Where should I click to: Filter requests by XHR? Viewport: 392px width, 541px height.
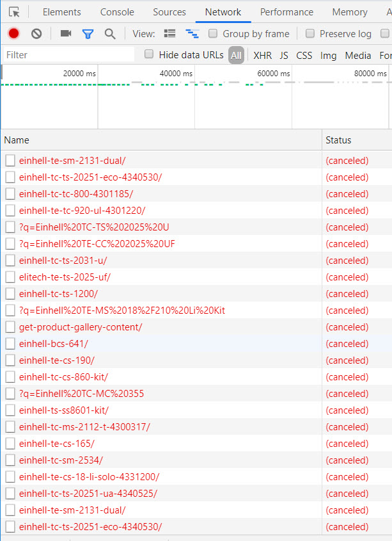coord(262,55)
